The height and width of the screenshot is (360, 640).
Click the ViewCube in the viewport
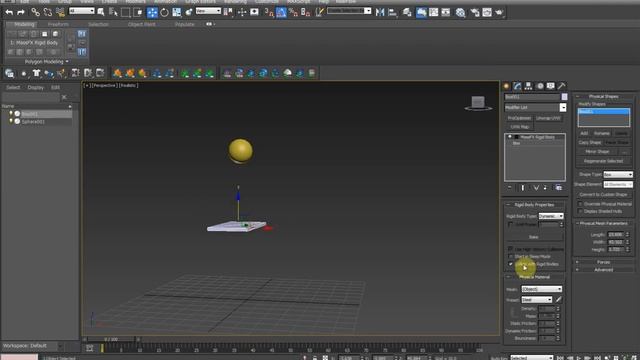(478, 103)
